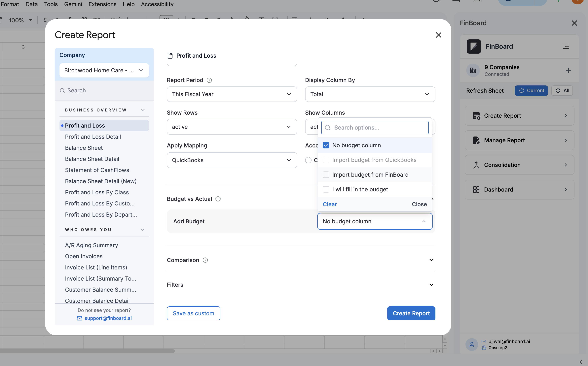Click the user avatar icon in sidebar footer
588x366 pixels.
click(x=472, y=345)
